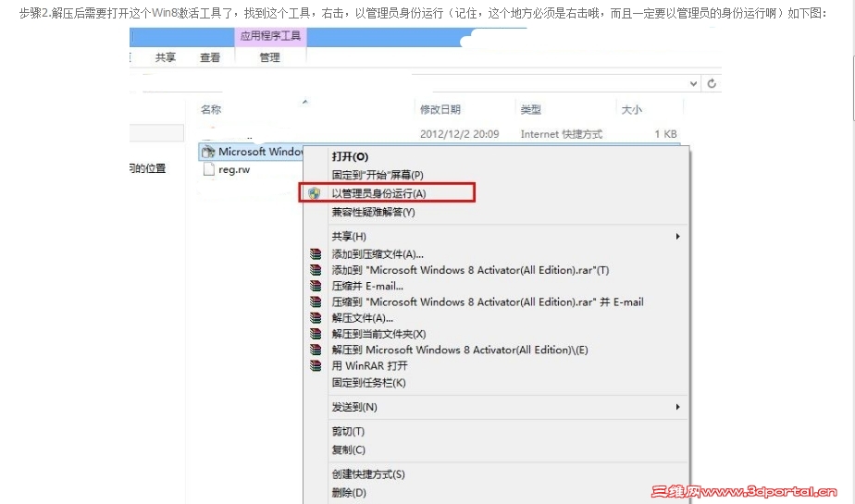Expand the 共享(H) submenu arrow
The height and width of the screenshot is (504, 855).
point(677,237)
